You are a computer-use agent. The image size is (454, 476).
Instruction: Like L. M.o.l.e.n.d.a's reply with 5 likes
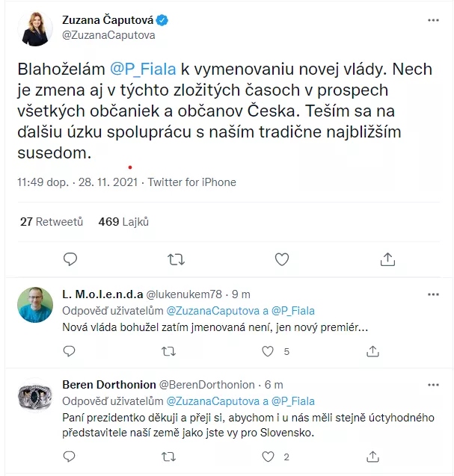(269, 350)
